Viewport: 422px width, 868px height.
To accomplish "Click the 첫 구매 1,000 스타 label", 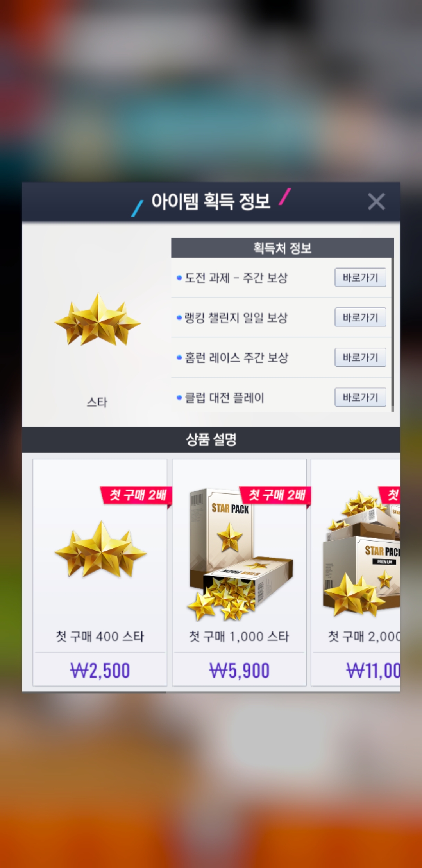I will pos(239,637).
